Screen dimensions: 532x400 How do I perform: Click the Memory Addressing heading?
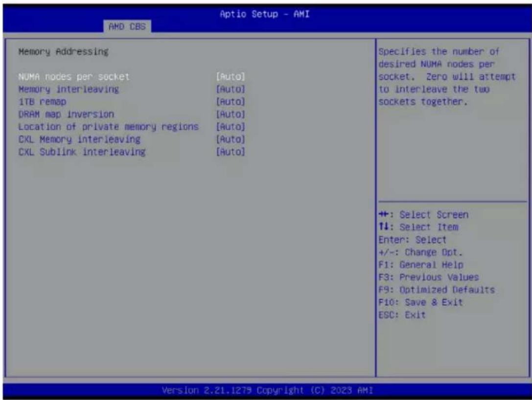pyautogui.click(x=64, y=52)
